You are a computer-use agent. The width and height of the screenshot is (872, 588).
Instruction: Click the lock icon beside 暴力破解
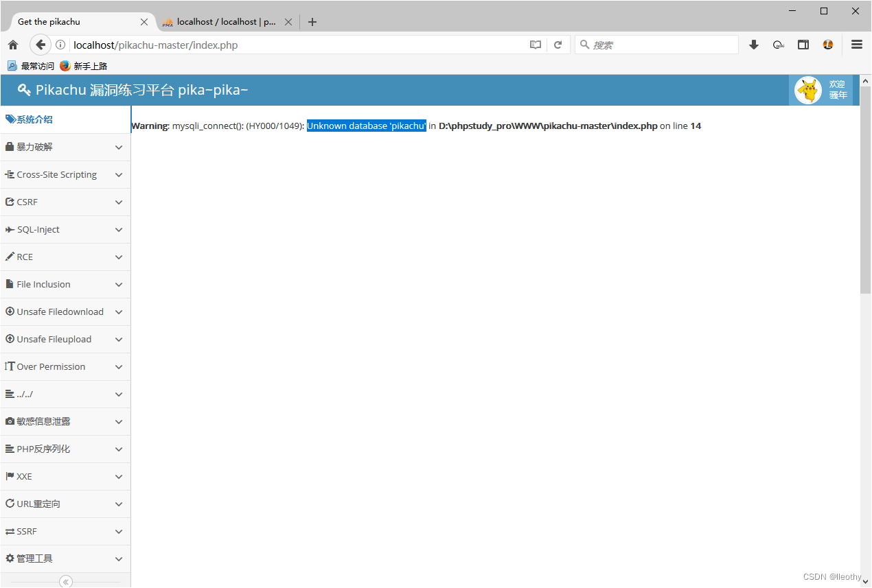pyautogui.click(x=10, y=147)
